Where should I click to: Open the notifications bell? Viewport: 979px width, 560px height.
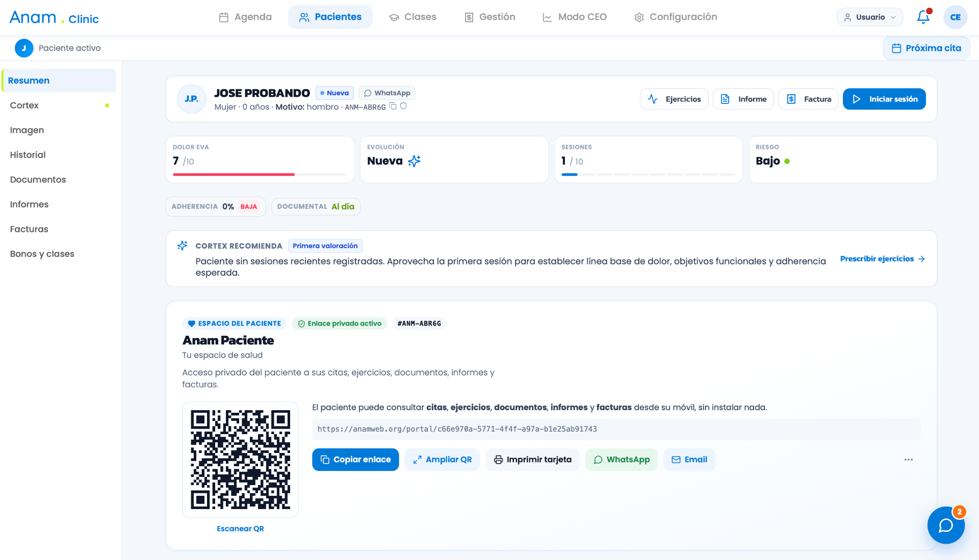(x=923, y=17)
